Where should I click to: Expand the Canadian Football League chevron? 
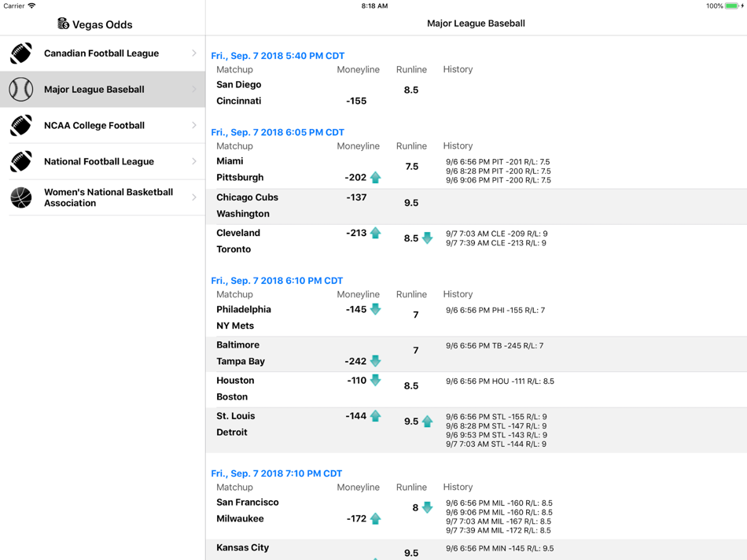click(x=194, y=53)
